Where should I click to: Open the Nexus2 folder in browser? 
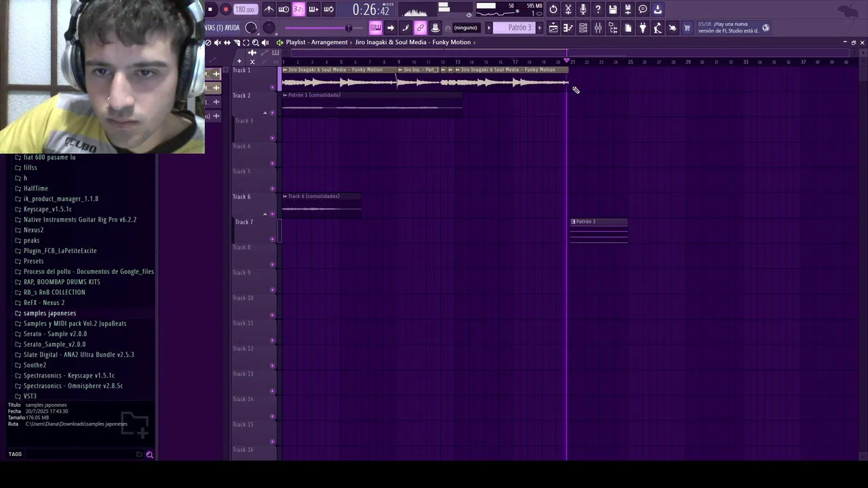tap(33, 230)
